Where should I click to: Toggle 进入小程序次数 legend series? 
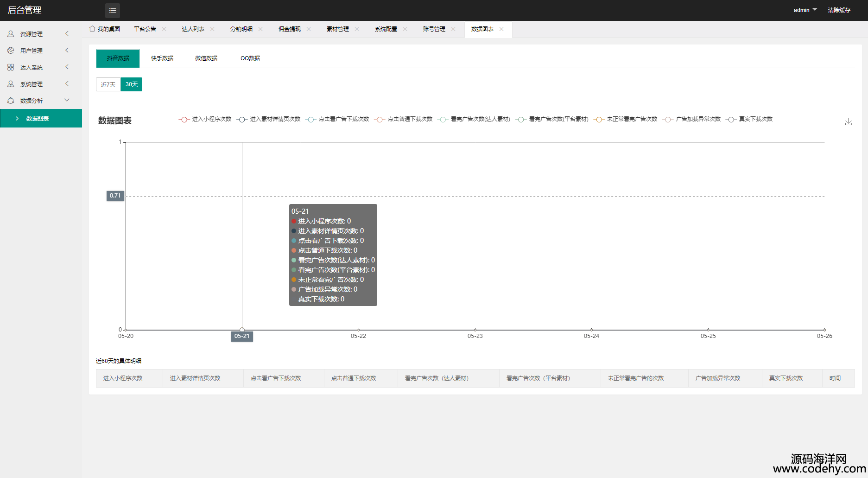point(205,119)
